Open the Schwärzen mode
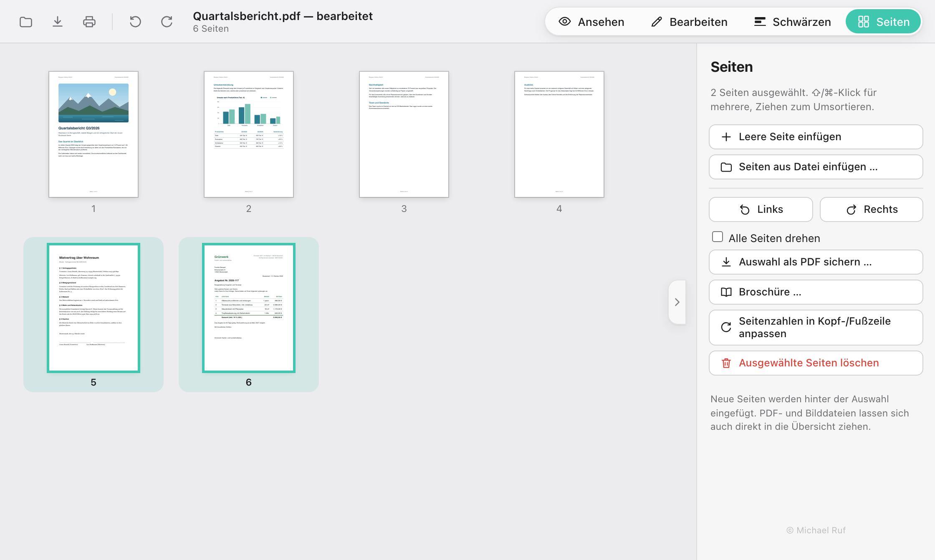935x560 pixels. pyautogui.click(x=792, y=22)
